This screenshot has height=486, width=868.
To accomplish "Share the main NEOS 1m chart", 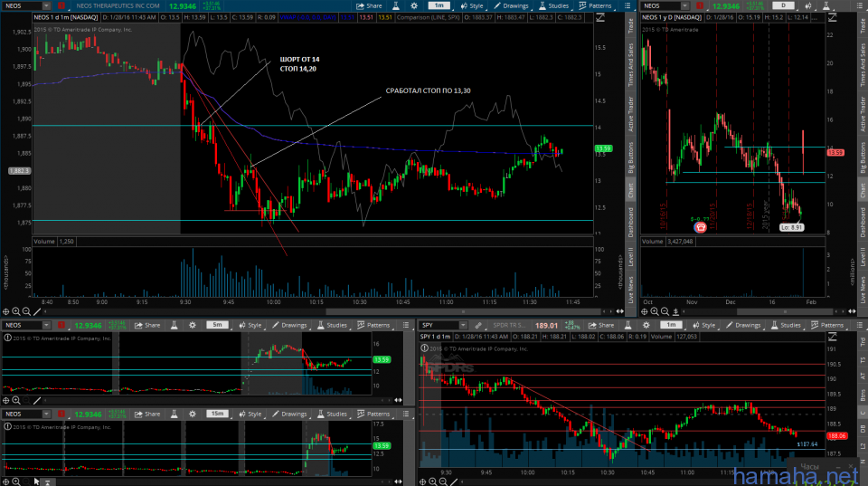I will [x=369, y=5].
